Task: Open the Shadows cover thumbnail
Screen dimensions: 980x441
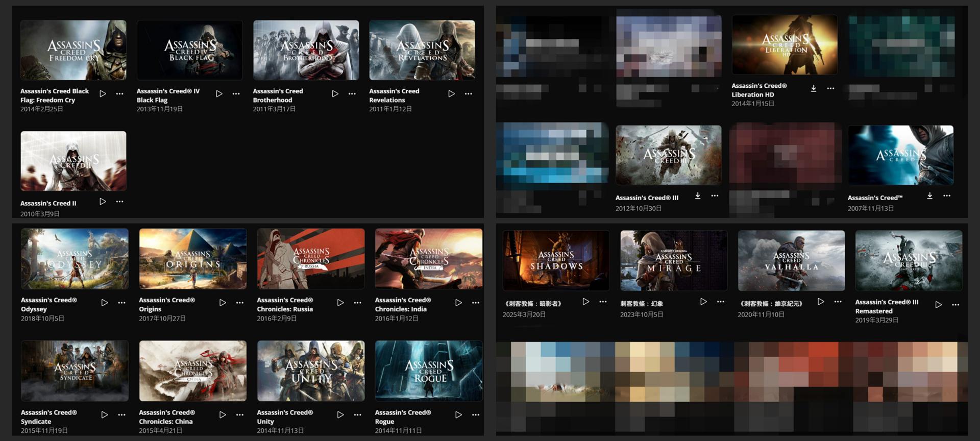Action: pos(556,260)
